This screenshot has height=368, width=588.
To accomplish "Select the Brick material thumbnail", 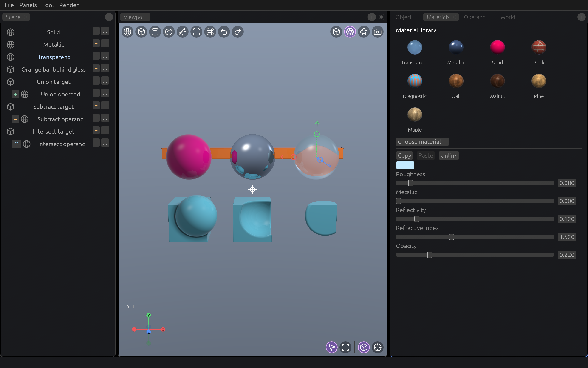I will pyautogui.click(x=539, y=47).
